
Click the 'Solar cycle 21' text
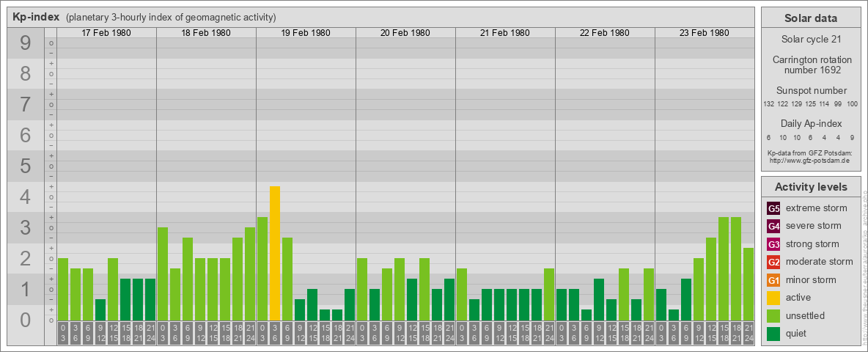tap(811, 40)
